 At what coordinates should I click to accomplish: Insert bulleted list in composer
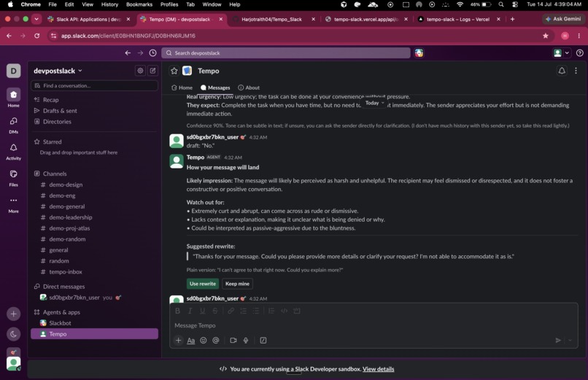click(x=256, y=311)
